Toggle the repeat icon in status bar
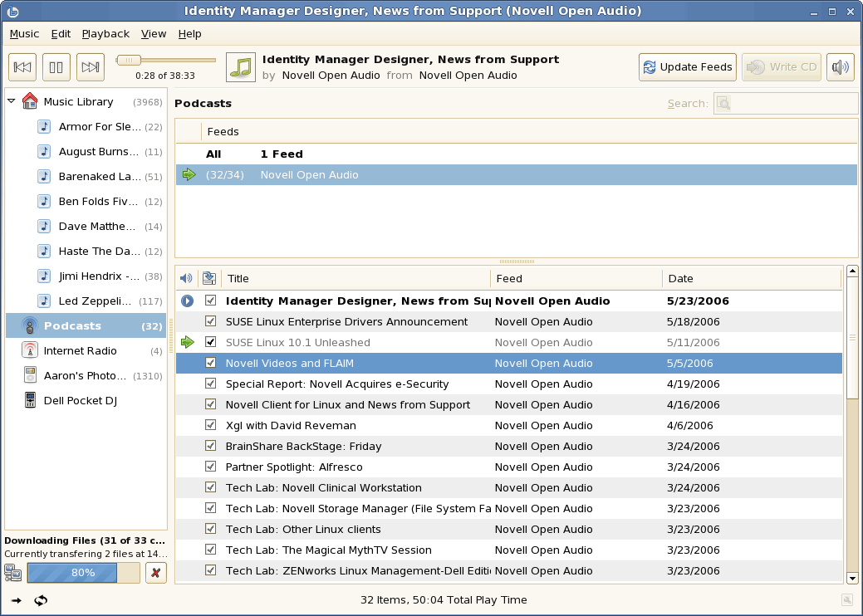 pos(41,600)
